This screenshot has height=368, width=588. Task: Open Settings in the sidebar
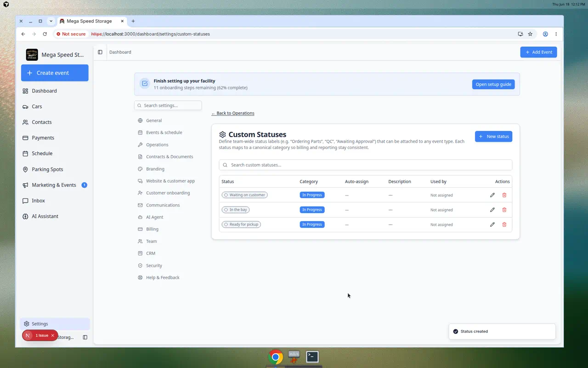click(x=55, y=324)
